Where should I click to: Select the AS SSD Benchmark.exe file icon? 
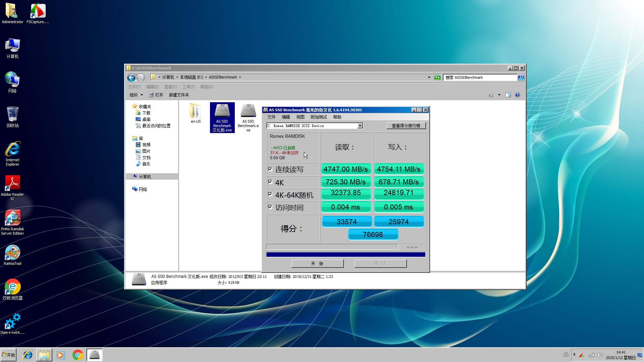(x=248, y=118)
